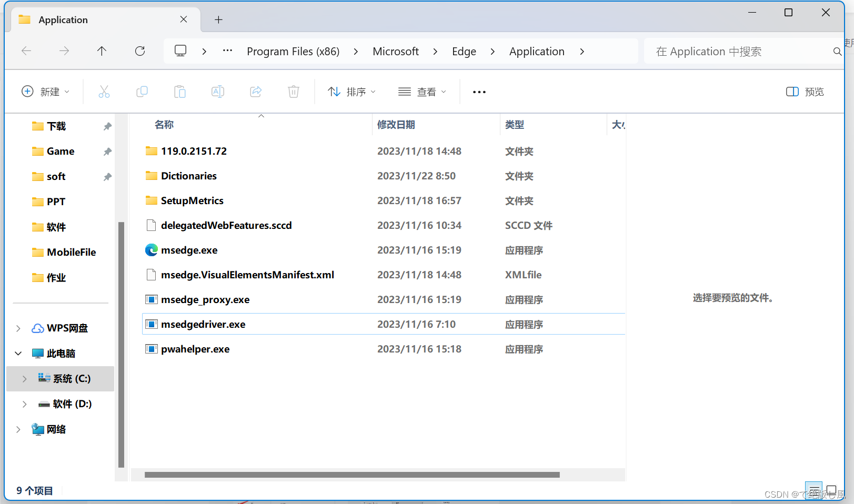
Task: Expand the 系统 (C:) drive node
Action: tap(25, 379)
